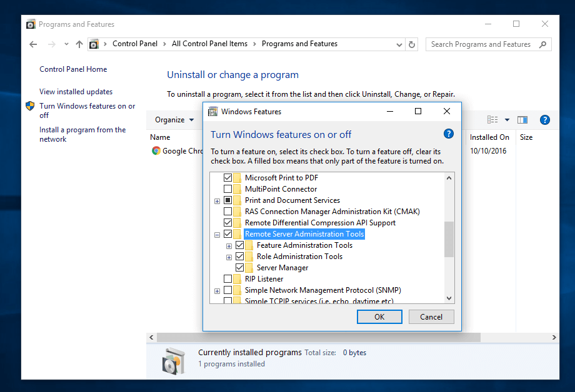Click the back navigation arrow

coord(33,44)
